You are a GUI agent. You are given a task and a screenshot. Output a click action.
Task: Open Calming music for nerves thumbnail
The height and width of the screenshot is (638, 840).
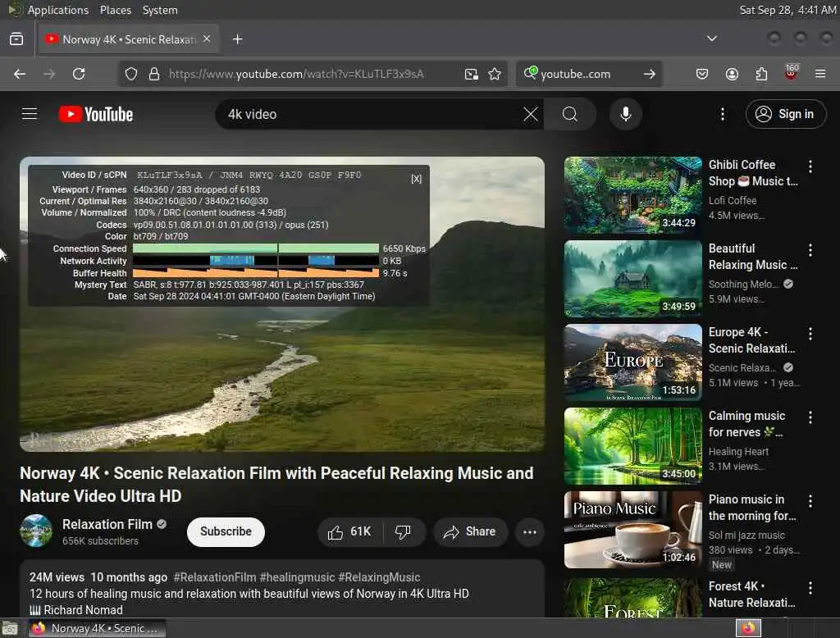(632, 445)
